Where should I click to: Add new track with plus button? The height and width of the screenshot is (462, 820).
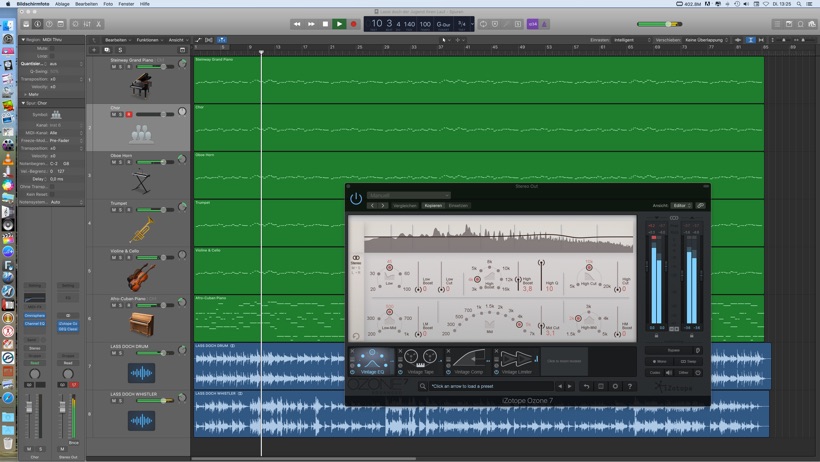[94, 50]
